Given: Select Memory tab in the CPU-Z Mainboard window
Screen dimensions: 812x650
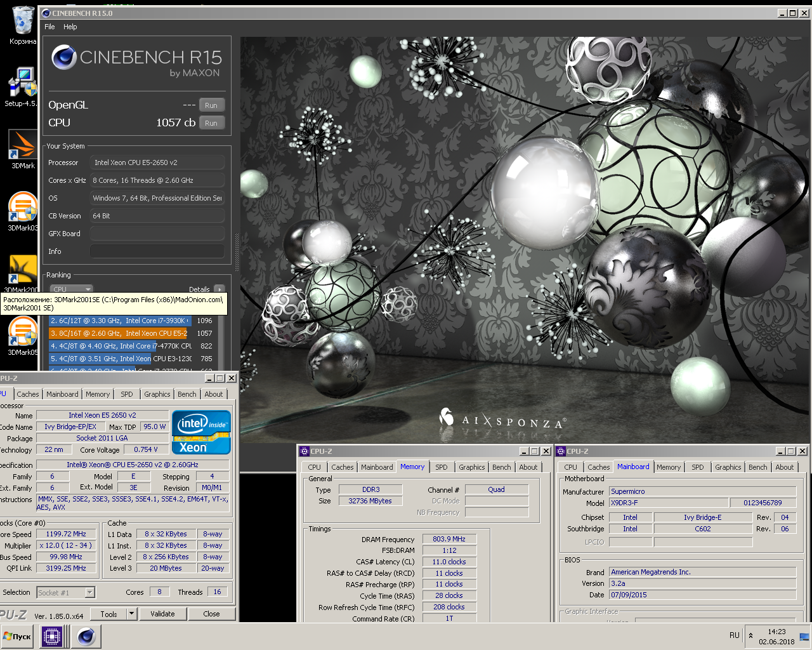Looking at the screenshot, I should (669, 467).
